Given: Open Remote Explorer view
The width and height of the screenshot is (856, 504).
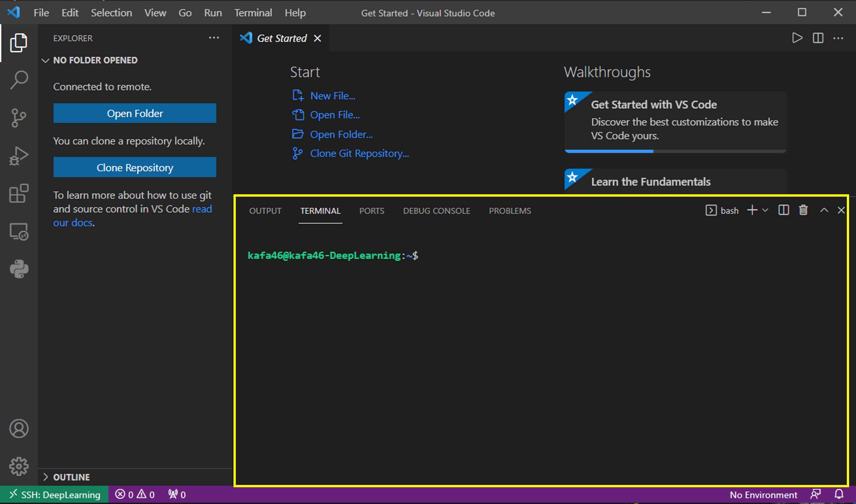Looking at the screenshot, I should pos(19,232).
